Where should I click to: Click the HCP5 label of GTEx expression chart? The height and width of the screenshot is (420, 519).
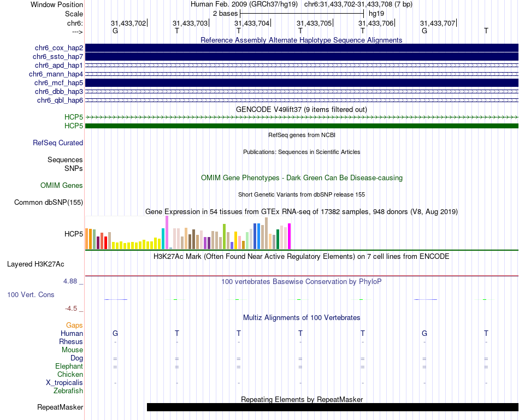tap(74, 234)
